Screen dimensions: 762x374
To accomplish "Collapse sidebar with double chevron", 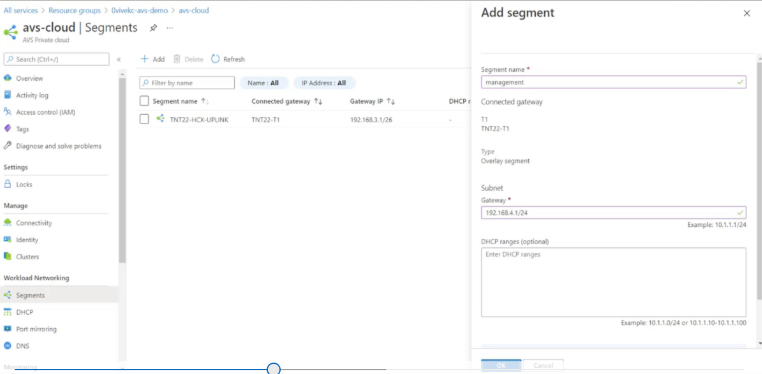I will tap(119, 59).
